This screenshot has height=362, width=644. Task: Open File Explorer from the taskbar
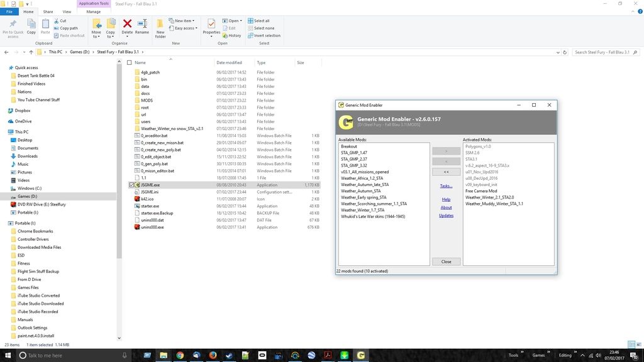(164, 356)
